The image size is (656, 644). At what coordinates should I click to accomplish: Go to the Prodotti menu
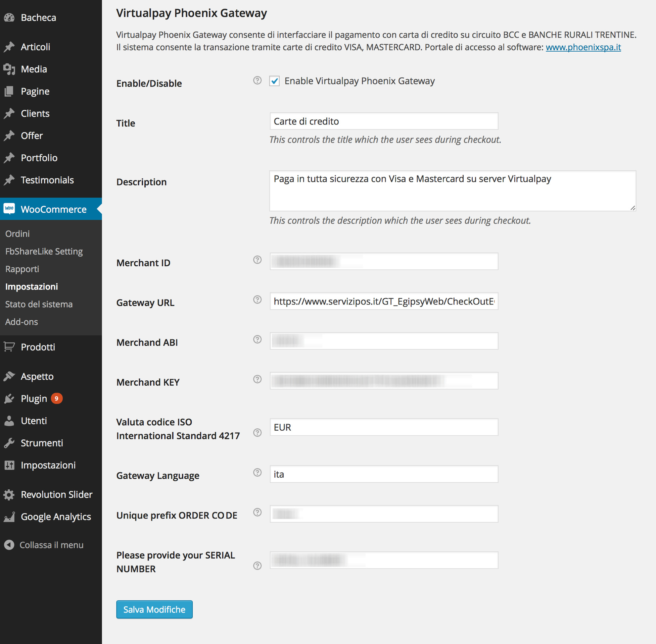tap(38, 347)
